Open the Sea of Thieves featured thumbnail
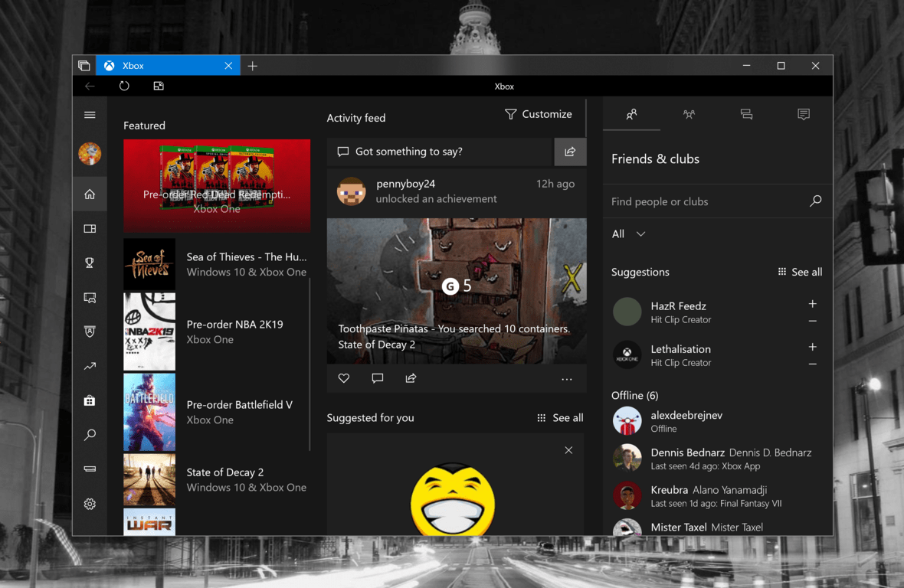The width and height of the screenshot is (904, 588). click(x=149, y=264)
